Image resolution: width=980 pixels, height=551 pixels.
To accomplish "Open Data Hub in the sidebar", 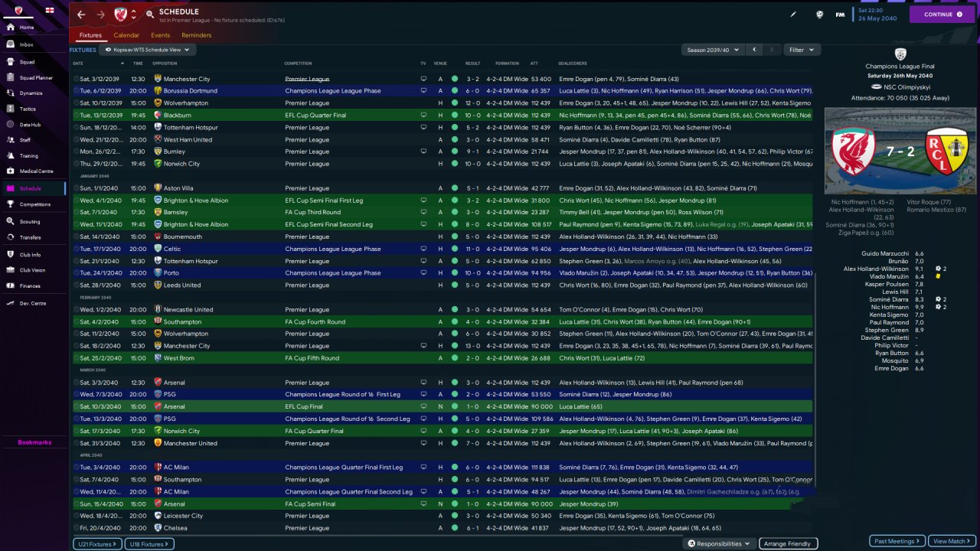I will point(30,125).
